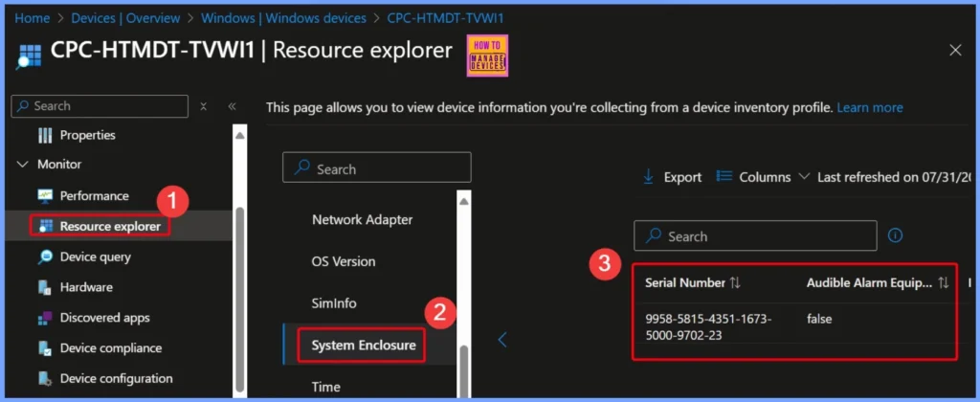Collapse the sidebar with double chevron
This screenshot has width=980, height=402.
(x=232, y=106)
